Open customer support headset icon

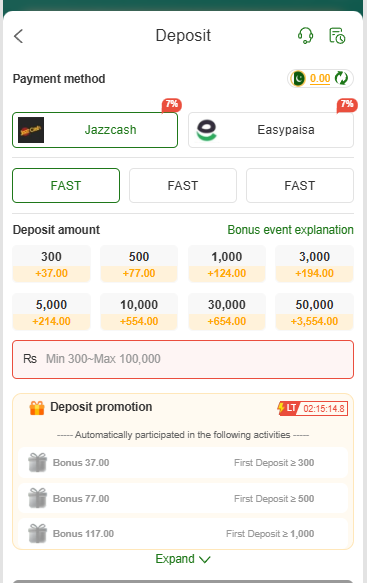click(x=305, y=36)
